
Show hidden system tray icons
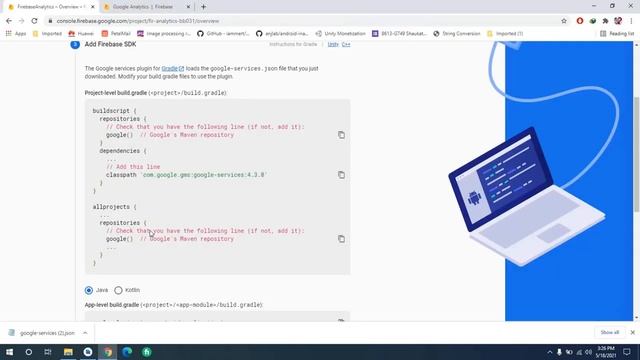click(x=549, y=352)
